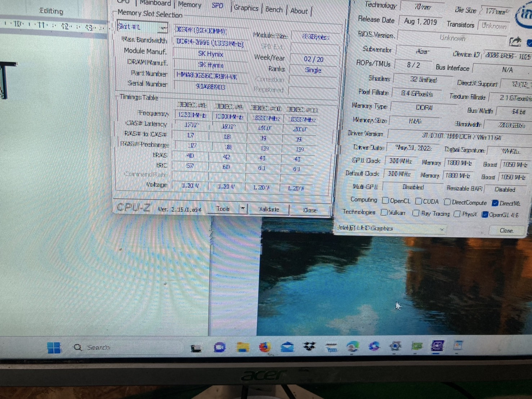
Task: Open Microsoft Edge from the taskbar
Action: (x=352, y=346)
